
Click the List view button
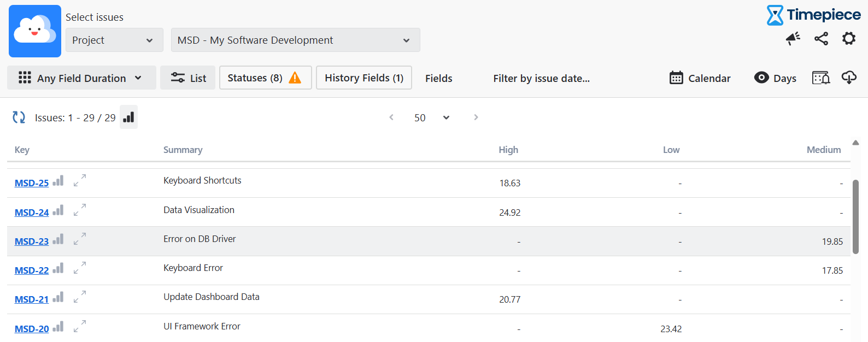(187, 78)
